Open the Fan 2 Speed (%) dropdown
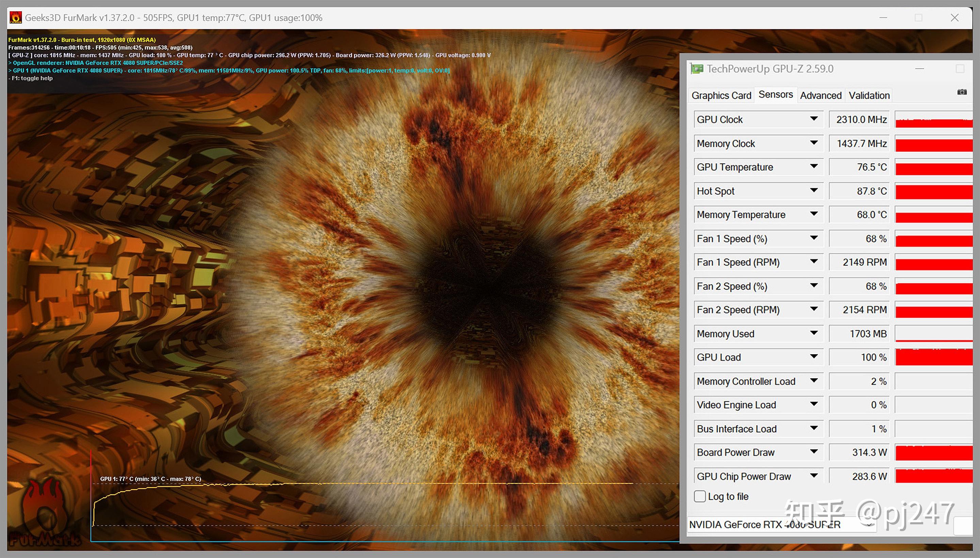980x558 pixels. tap(814, 286)
